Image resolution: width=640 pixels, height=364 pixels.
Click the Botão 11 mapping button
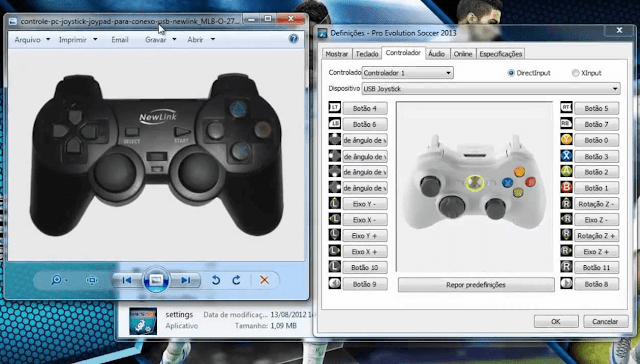pyautogui.click(x=596, y=267)
